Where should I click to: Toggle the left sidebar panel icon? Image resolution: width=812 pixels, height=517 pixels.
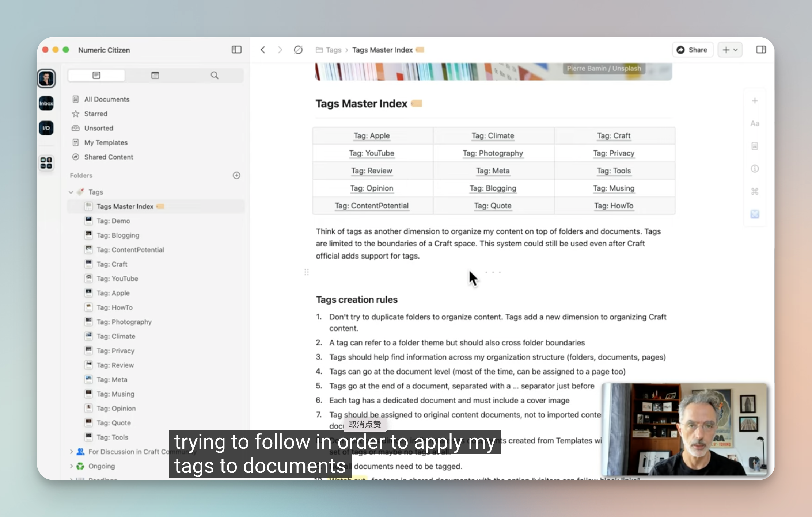(236, 50)
